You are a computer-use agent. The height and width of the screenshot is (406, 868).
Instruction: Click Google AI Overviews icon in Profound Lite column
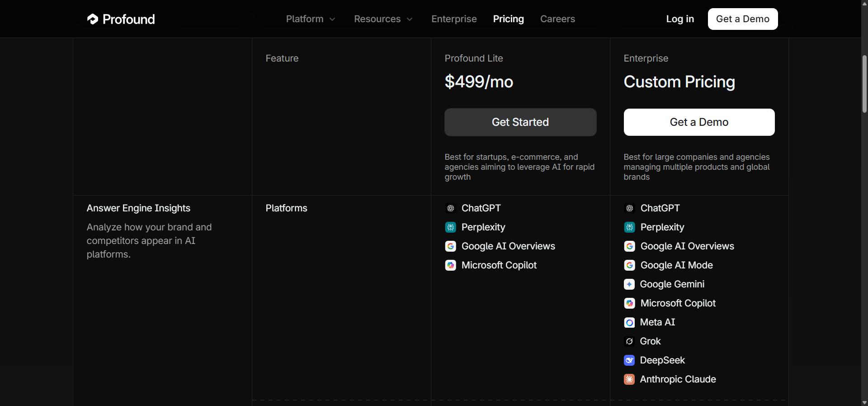pyautogui.click(x=451, y=246)
